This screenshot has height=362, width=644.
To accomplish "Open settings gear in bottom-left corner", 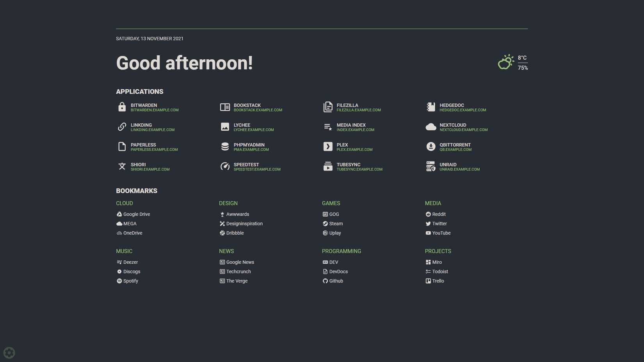I will pos(9,353).
